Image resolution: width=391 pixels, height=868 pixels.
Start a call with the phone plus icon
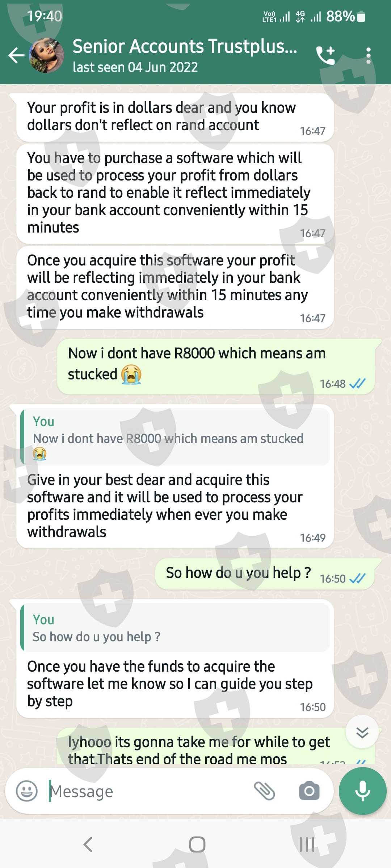point(325,56)
